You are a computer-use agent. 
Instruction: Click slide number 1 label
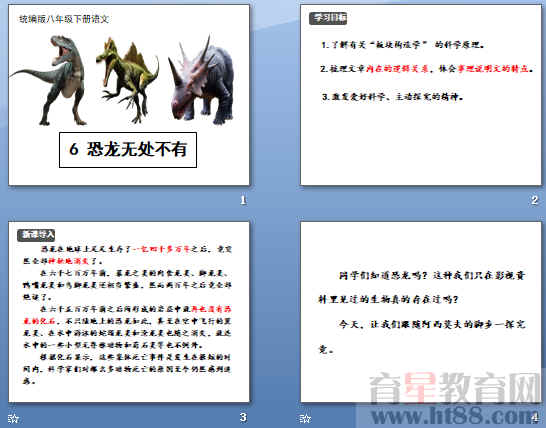tap(243, 200)
